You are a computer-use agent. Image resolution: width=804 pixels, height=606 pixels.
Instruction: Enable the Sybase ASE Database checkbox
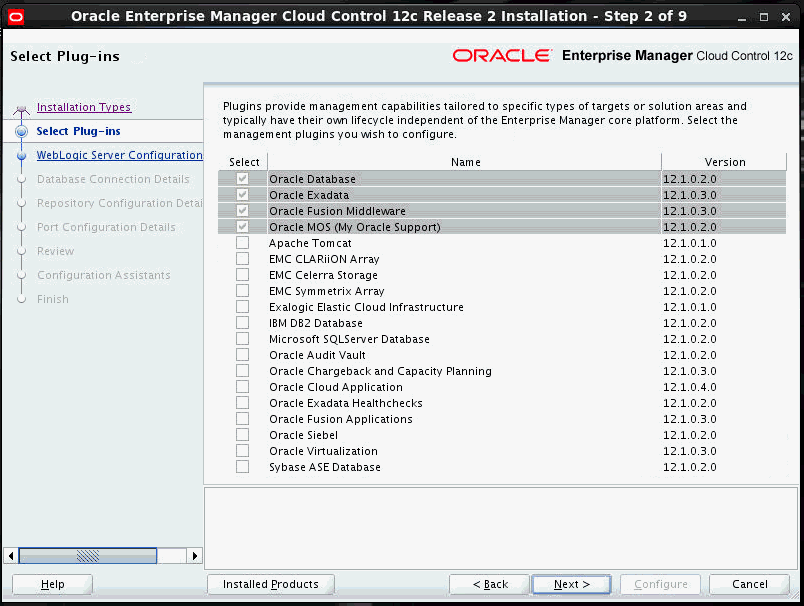(x=243, y=467)
